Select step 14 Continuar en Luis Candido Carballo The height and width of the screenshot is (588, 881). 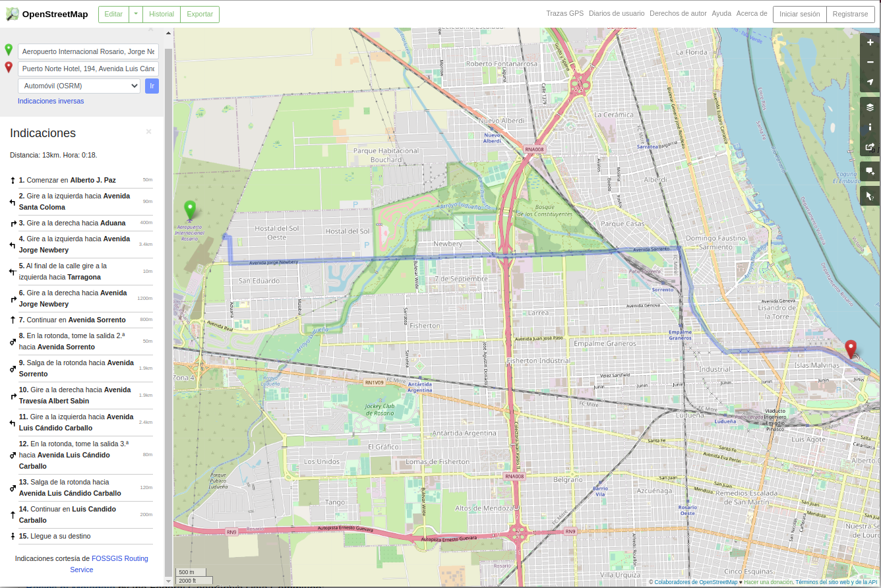[x=81, y=515]
